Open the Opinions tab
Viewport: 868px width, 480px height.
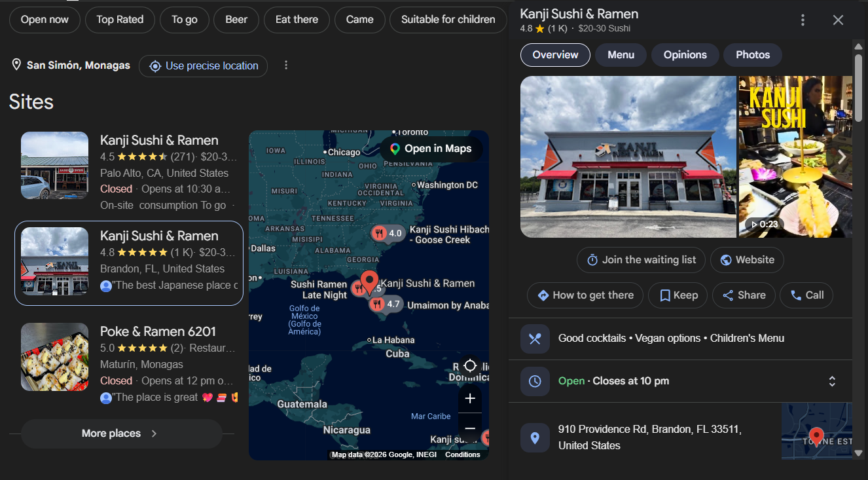pos(685,55)
